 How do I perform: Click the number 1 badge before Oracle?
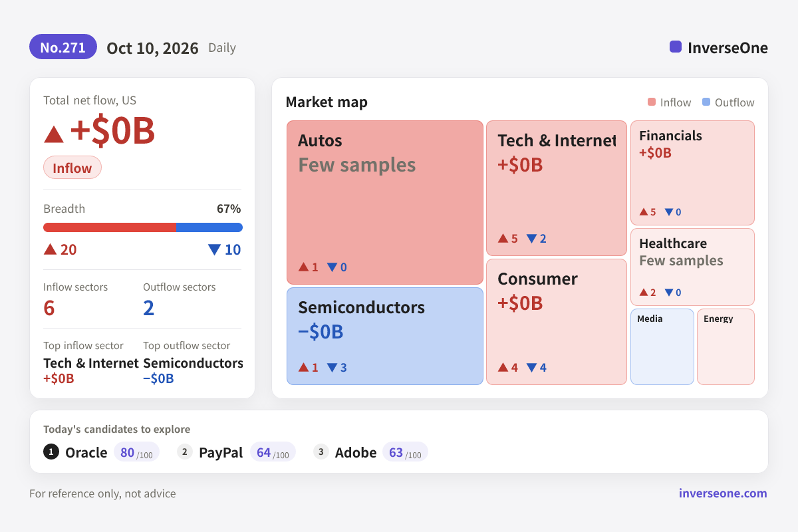[x=51, y=452]
